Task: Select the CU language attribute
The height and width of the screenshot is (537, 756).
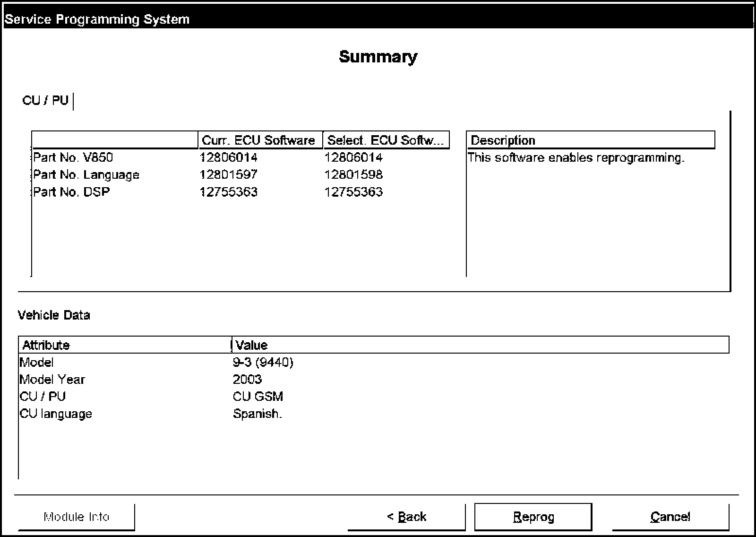Action: click(56, 414)
